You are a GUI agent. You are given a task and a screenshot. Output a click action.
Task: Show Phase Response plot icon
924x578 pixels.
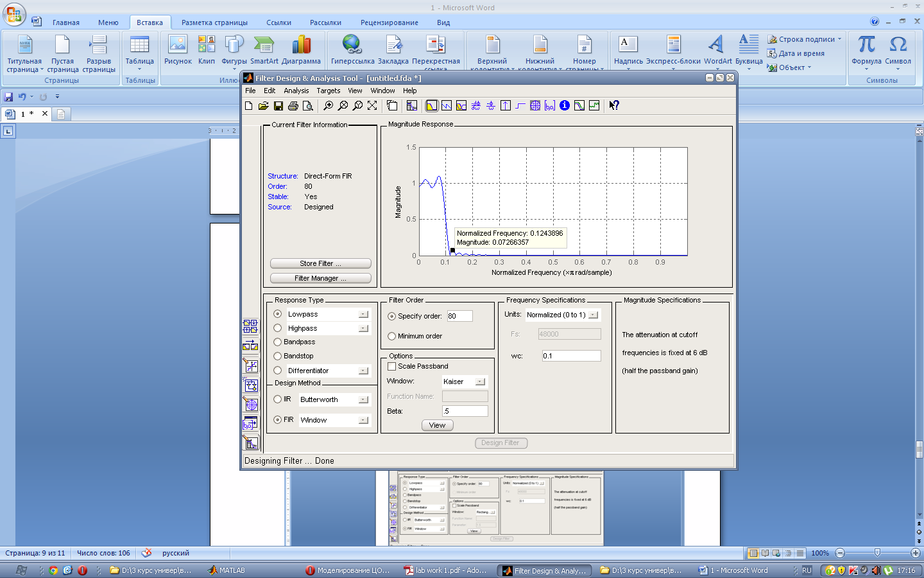coord(447,106)
